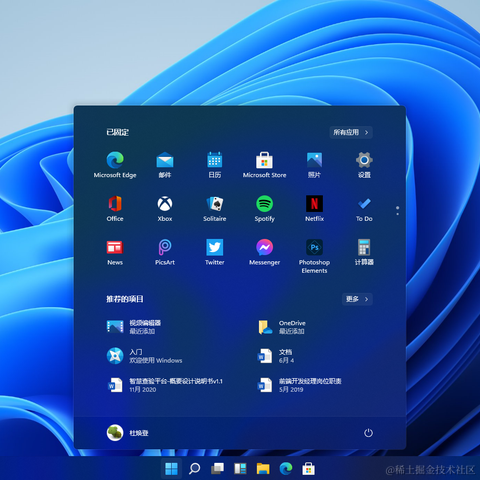
Task: Open the document dated 5月 2019
Action: [299, 385]
